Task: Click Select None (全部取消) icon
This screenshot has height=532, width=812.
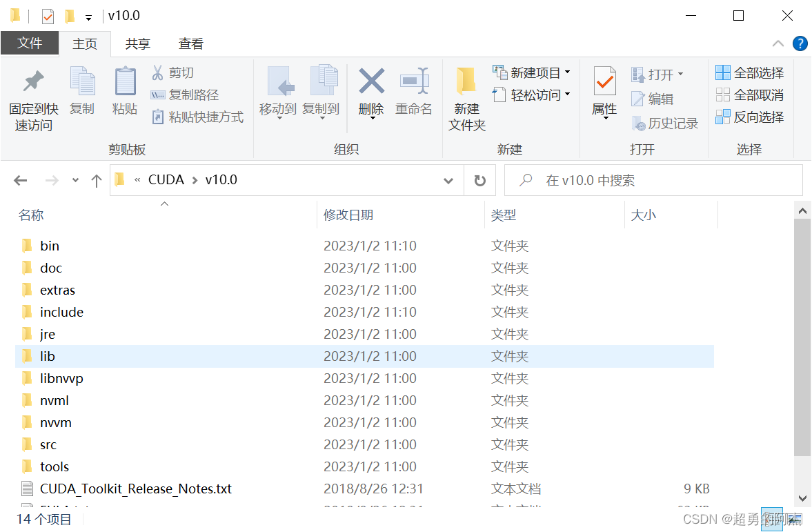Action: pos(722,95)
